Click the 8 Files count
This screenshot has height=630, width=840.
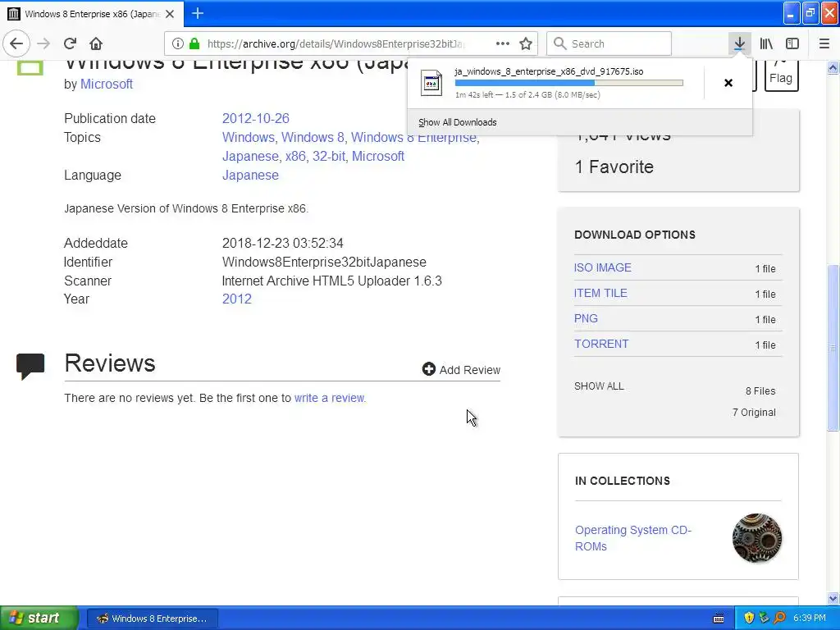(x=760, y=391)
